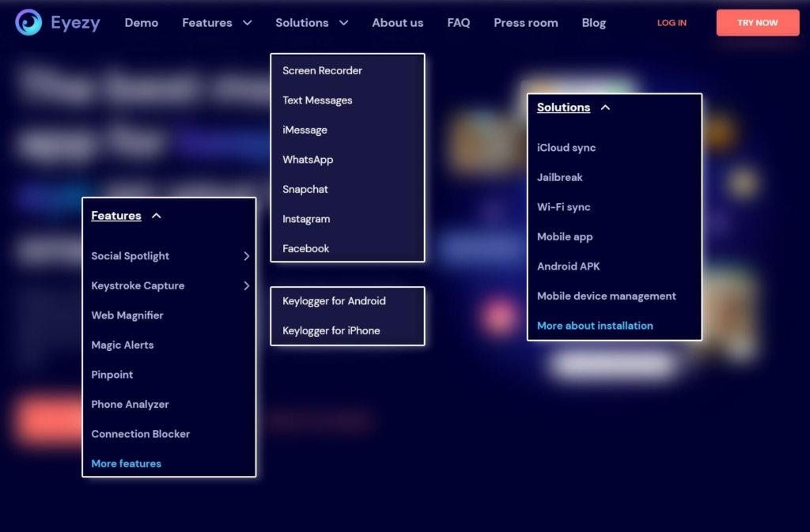Screen dimensions: 810x532
Task: Click the TRY NOW button
Action: click(757, 23)
